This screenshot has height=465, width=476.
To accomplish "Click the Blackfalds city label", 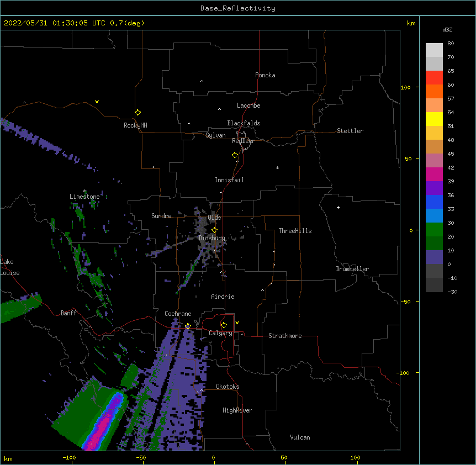I will coord(244,123).
